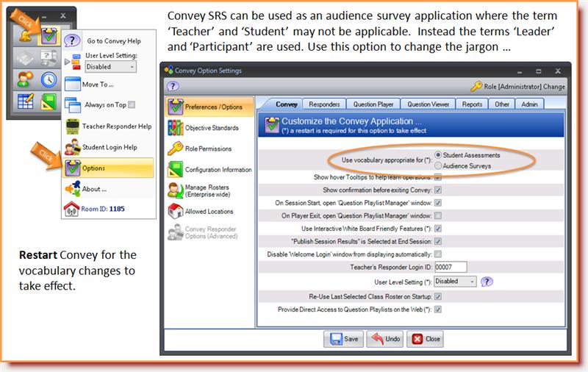Click the Allowed Locations house icon
Screen dimensions: 588x372
click(x=176, y=211)
